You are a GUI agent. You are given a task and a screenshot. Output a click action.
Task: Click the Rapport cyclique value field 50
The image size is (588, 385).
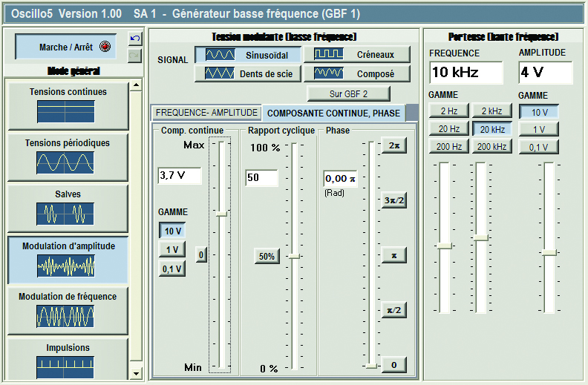262,177
